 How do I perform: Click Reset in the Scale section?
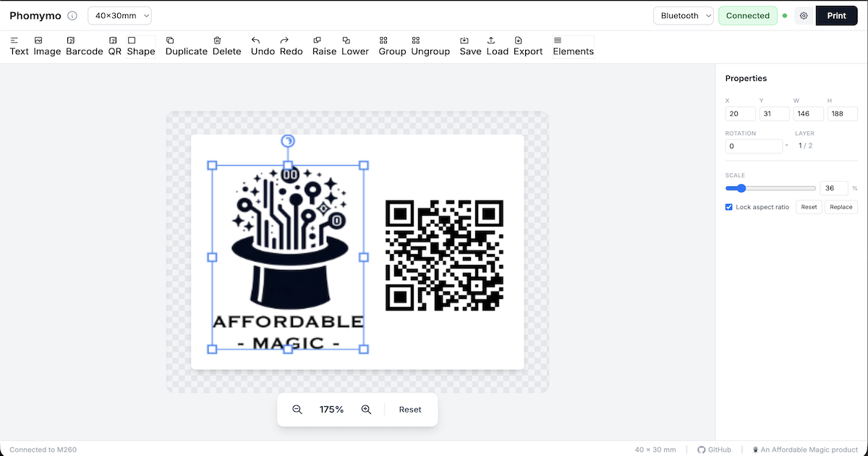pyautogui.click(x=809, y=207)
